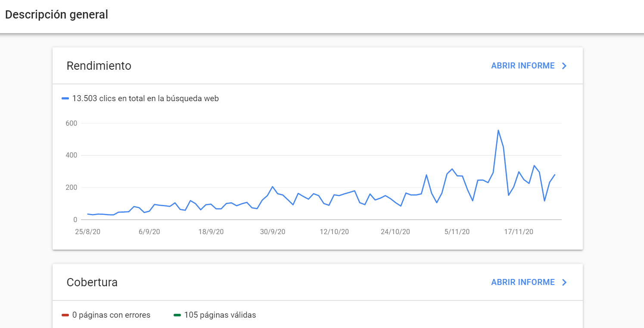Click the 30/9/20 date label on the chart axis

pyautogui.click(x=273, y=232)
